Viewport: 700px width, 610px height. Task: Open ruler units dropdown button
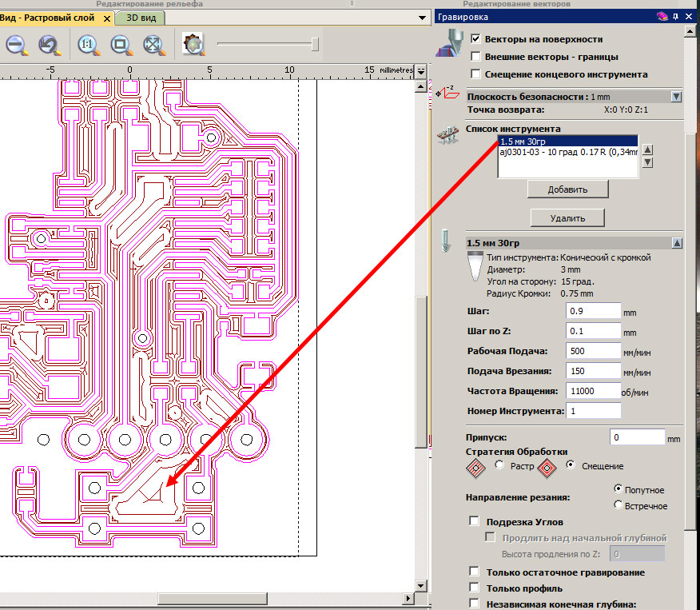pos(421,71)
